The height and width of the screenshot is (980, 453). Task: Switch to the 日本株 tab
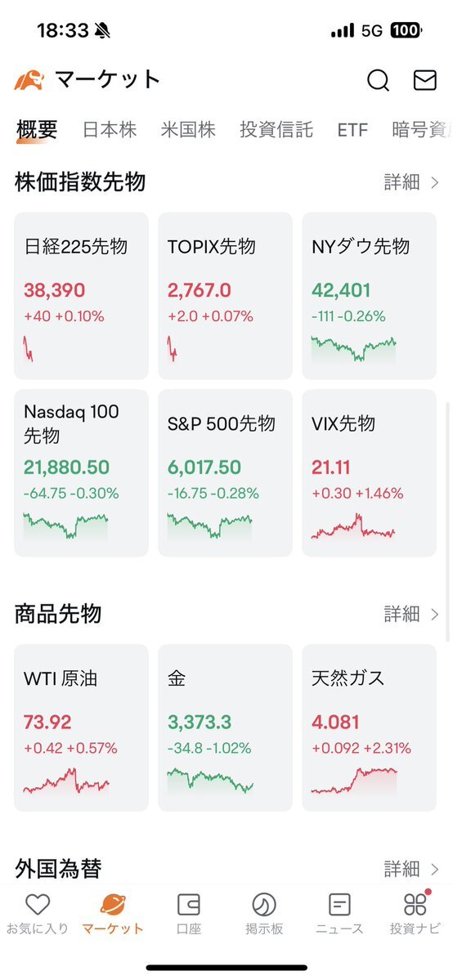[110, 130]
